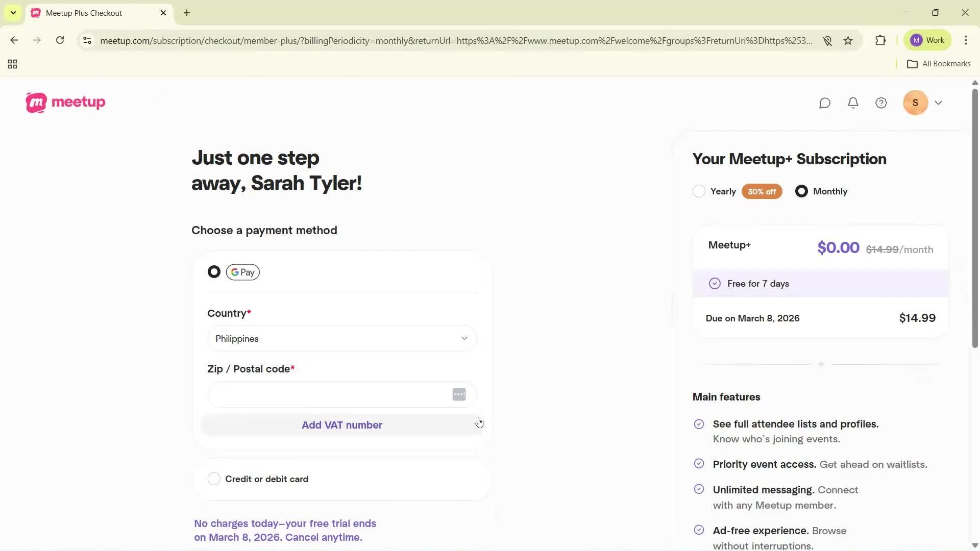Open All Bookmarks
The image size is (980, 551).
pos(939,63)
